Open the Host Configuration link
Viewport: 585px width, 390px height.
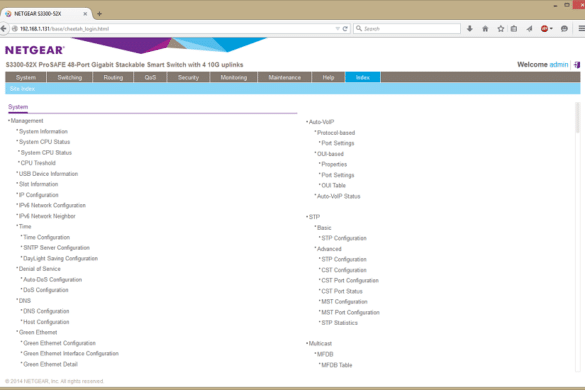[x=46, y=322]
